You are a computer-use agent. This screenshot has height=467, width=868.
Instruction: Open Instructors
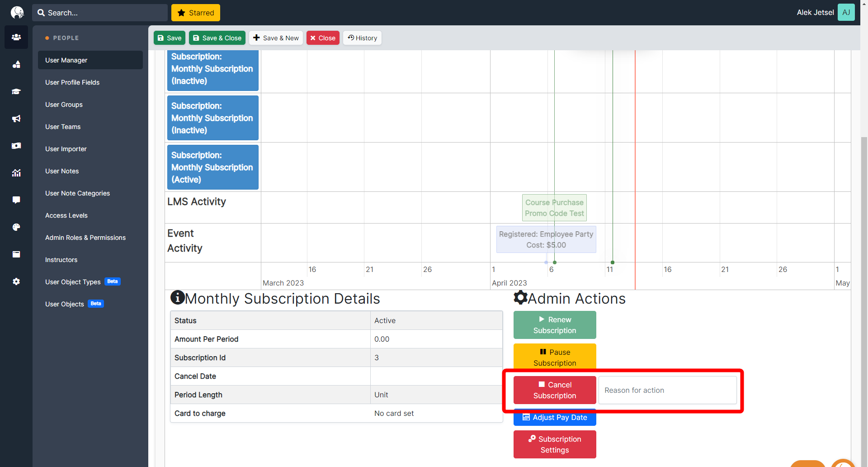coord(90,260)
